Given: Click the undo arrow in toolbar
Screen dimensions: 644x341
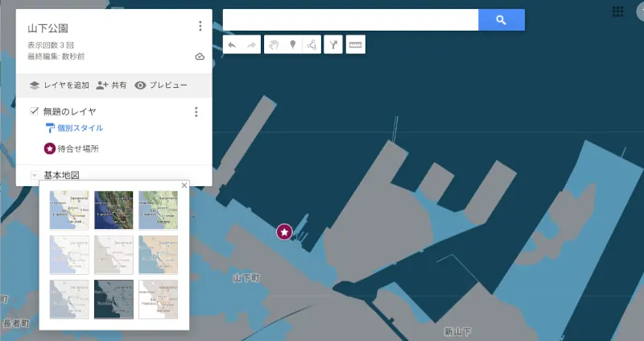Looking at the screenshot, I should tap(232, 45).
